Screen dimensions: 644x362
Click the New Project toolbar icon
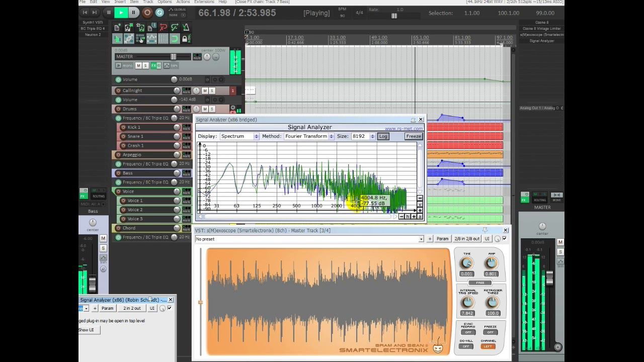tap(117, 28)
